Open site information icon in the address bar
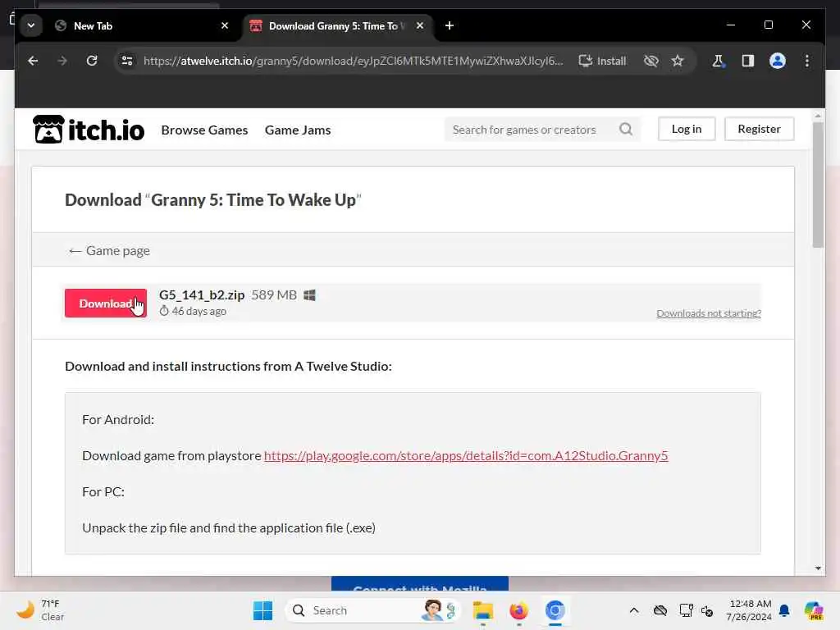The width and height of the screenshot is (840, 630). click(x=127, y=61)
